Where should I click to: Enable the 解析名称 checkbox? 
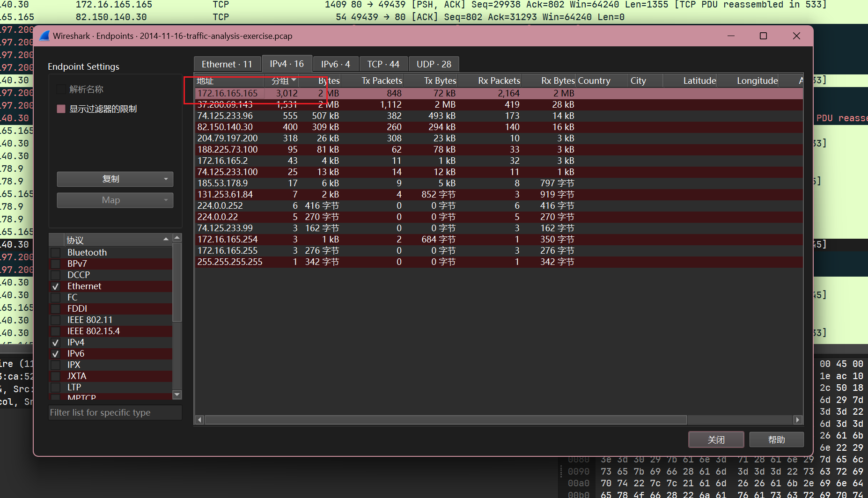tap(61, 89)
